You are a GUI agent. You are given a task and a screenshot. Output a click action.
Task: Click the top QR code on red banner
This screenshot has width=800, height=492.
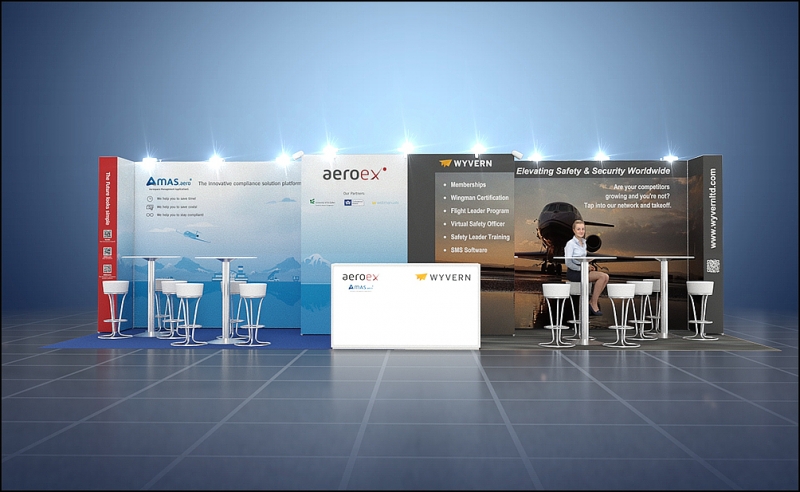click(x=108, y=234)
